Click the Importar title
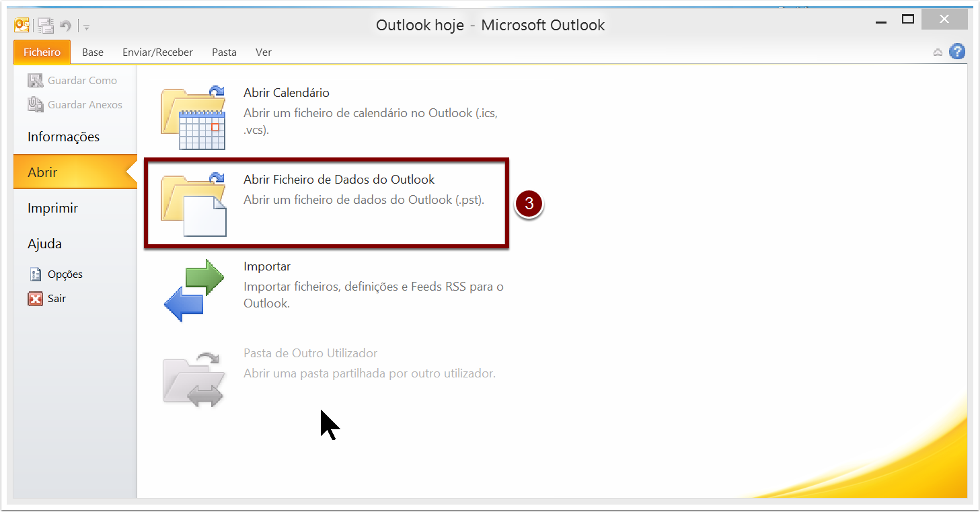 267,266
